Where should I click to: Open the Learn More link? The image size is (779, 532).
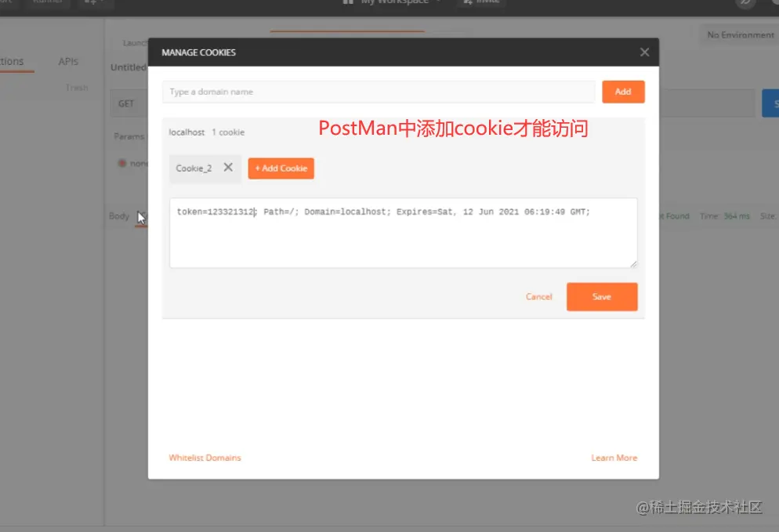[x=614, y=458]
